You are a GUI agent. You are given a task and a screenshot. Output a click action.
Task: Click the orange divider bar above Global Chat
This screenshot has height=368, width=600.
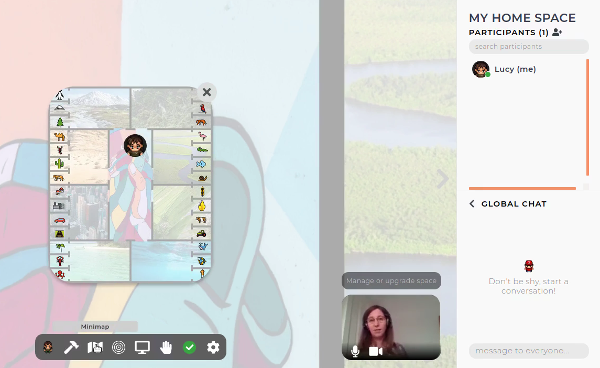click(522, 188)
